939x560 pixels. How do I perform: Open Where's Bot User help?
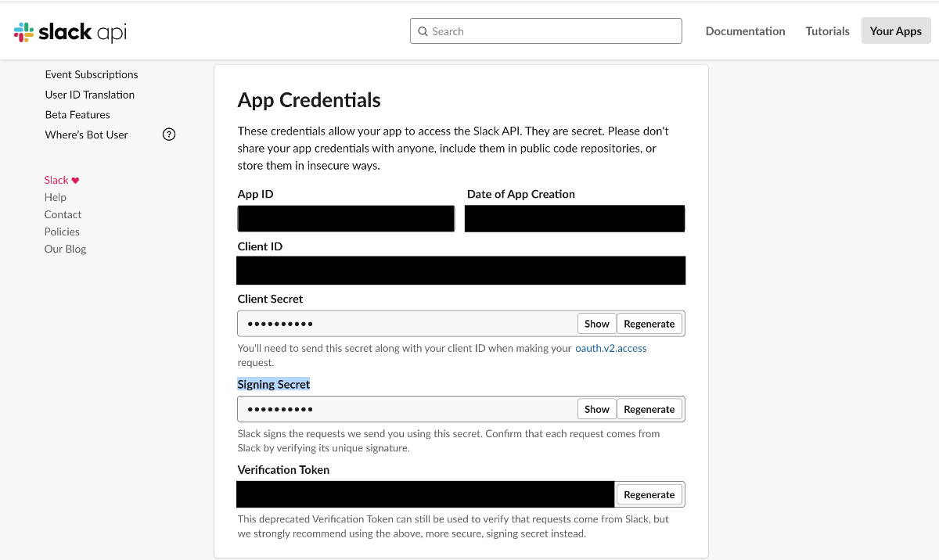click(87, 135)
